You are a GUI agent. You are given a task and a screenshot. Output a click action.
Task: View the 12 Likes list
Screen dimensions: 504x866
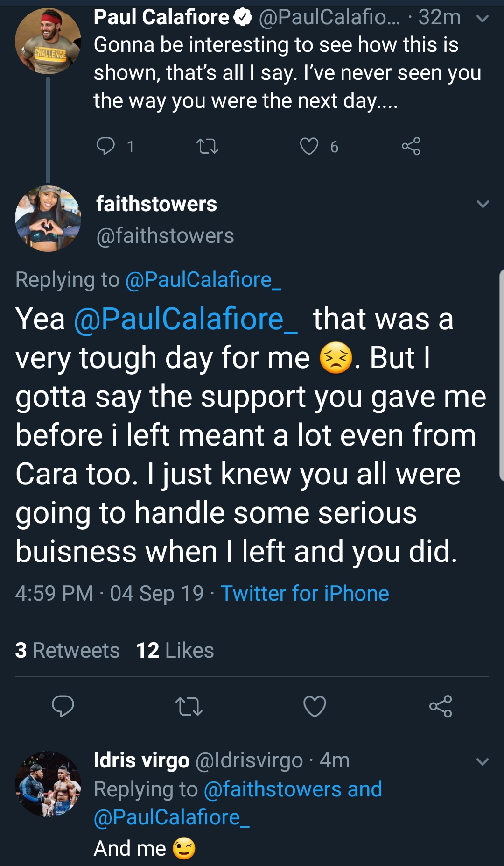tap(175, 650)
